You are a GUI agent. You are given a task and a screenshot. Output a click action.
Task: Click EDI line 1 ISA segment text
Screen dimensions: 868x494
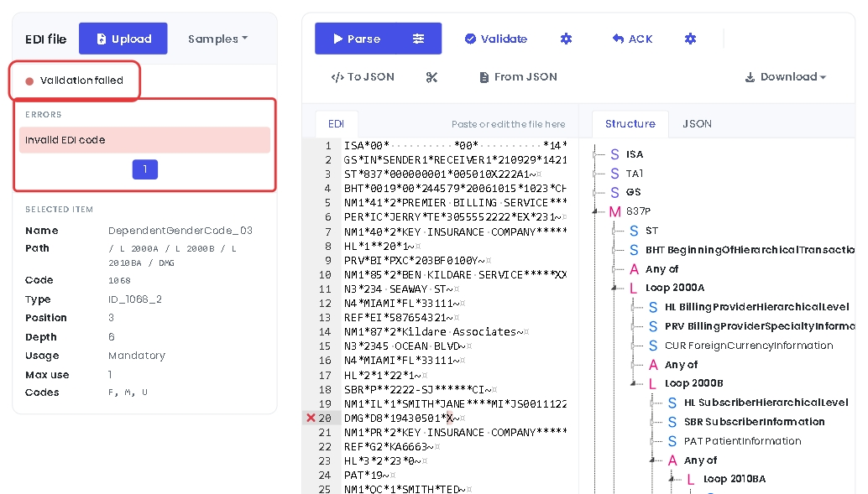pos(455,145)
